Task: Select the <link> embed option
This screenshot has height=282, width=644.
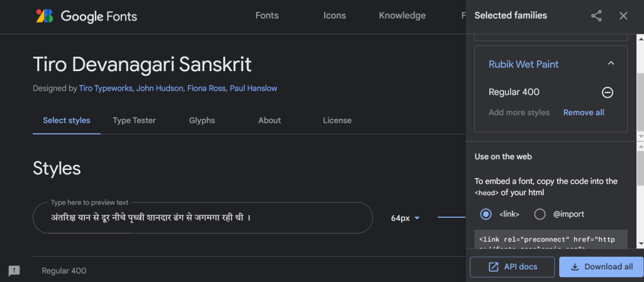Action: [486, 214]
